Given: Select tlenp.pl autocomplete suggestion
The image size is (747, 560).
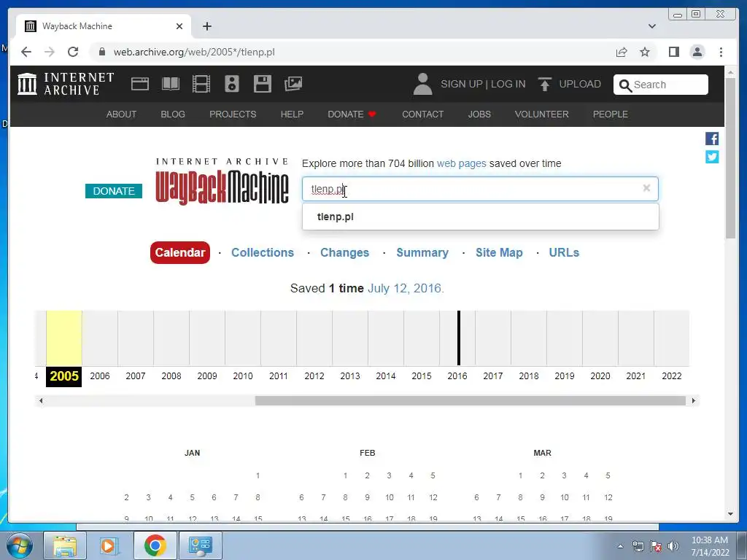Looking at the screenshot, I should pyautogui.click(x=480, y=217).
